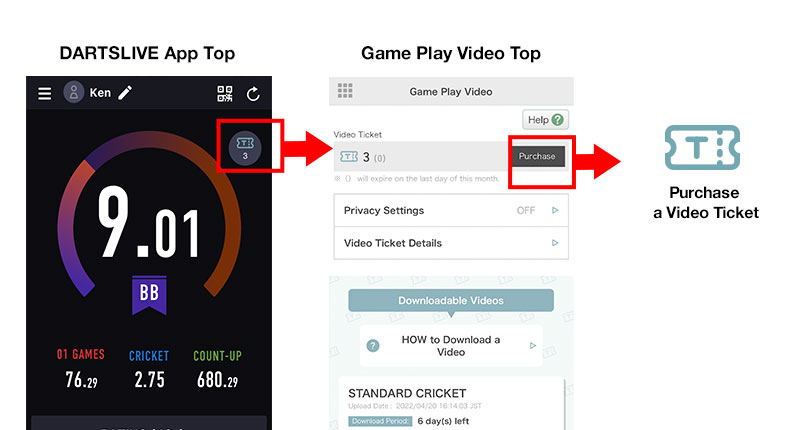Open the hamburger menu in DARTSLIVE app
This screenshot has width=800, height=430.
click(x=44, y=93)
